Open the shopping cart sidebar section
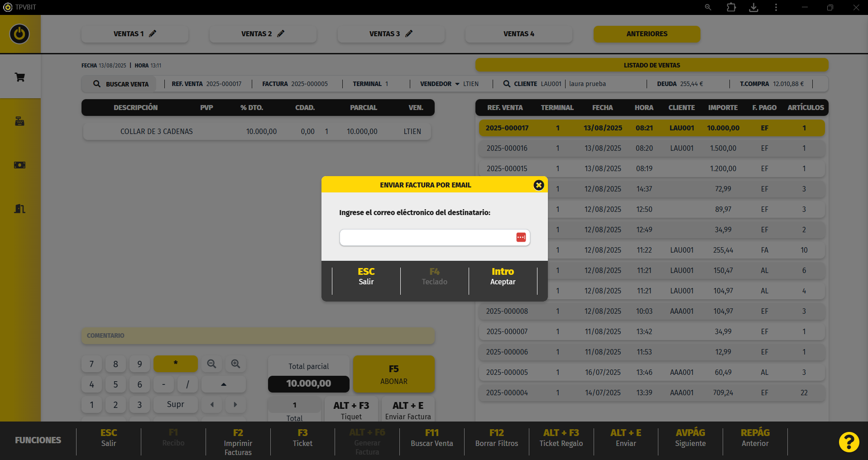This screenshot has height=460, width=868. pos(20,77)
